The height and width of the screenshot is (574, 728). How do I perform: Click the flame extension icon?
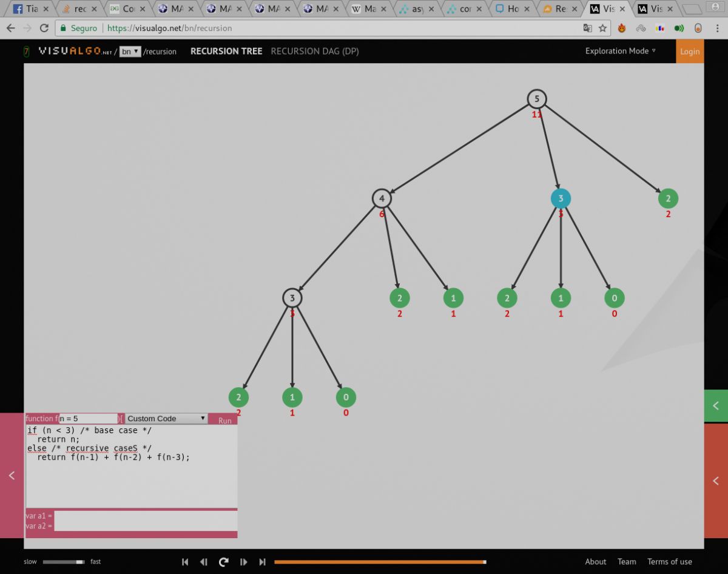click(x=622, y=28)
